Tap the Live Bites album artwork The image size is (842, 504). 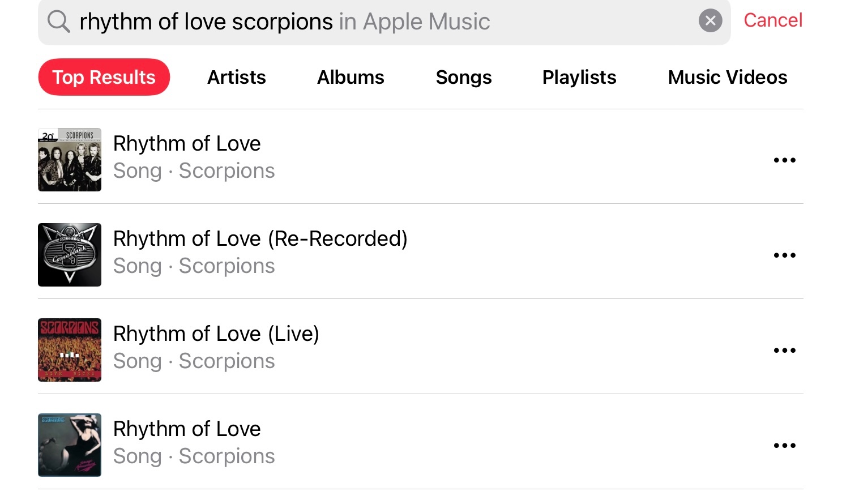70,350
